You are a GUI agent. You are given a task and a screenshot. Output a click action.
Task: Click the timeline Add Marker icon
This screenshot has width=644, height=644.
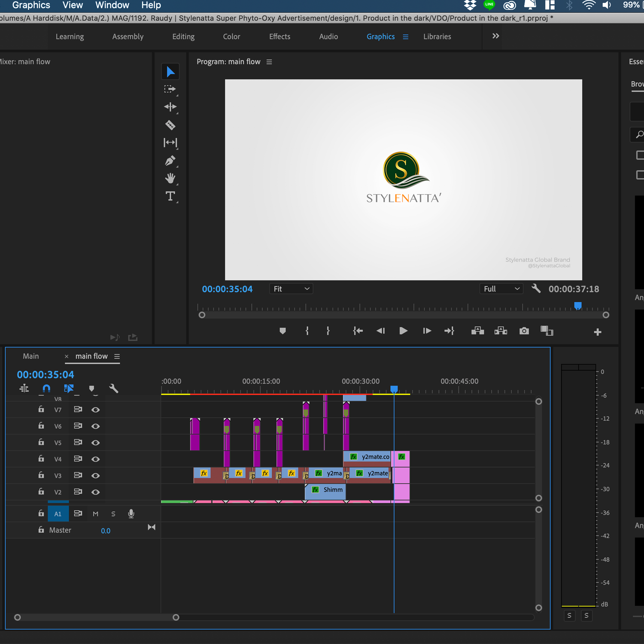pyautogui.click(x=91, y=389)
